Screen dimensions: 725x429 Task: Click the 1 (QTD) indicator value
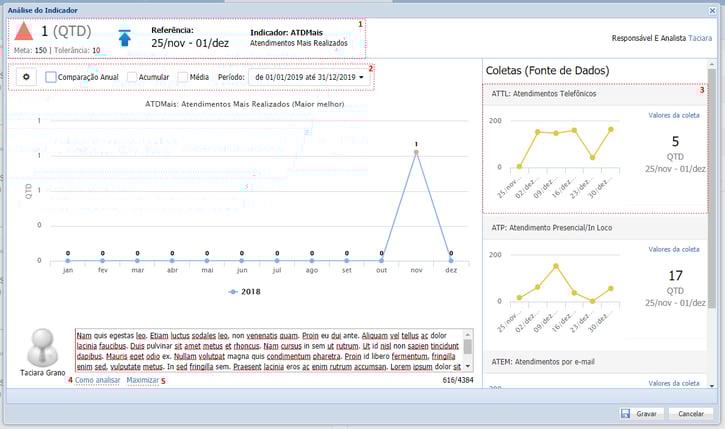point(66,31)
